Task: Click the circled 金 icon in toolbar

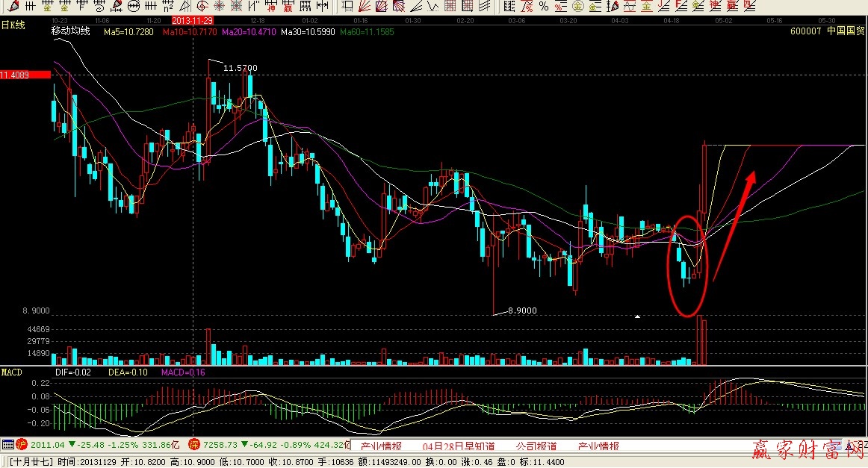Action: (577, 6)
